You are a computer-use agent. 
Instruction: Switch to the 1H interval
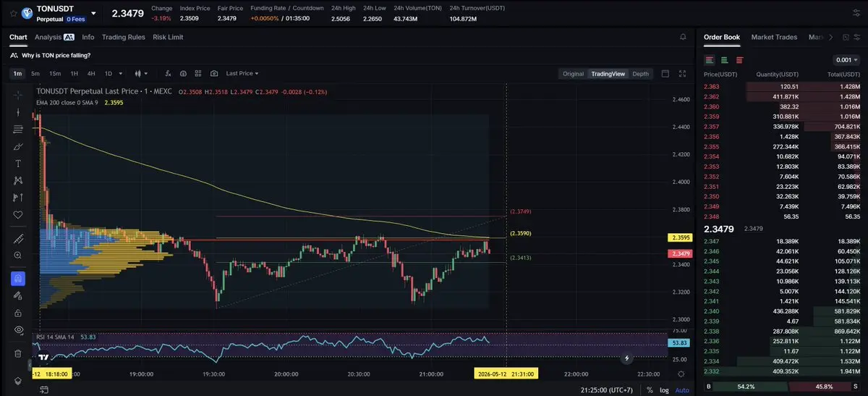(x=74, y=73)
